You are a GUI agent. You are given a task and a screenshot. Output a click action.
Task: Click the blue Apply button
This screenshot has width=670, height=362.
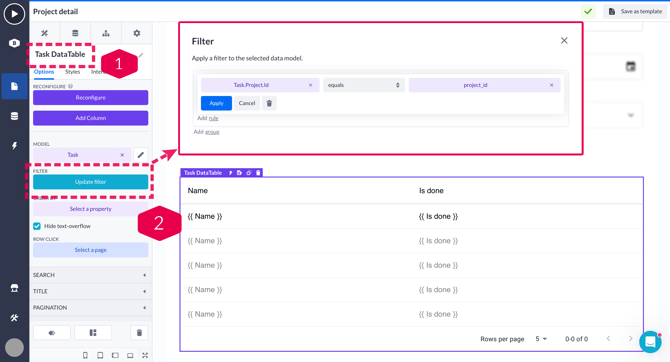(x=216, y=103)
